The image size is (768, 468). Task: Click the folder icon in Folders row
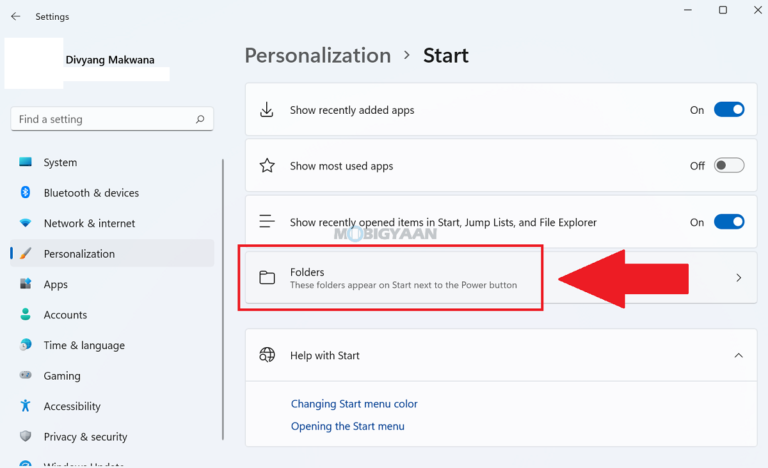267,277
